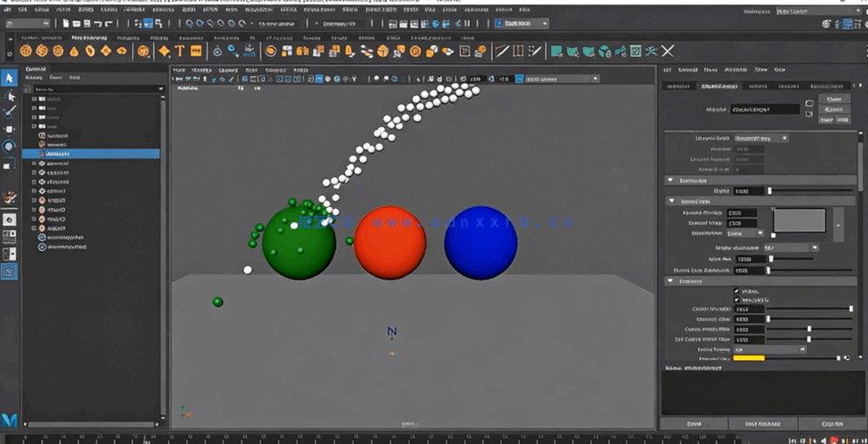
Task: Open the account dropdown with the blue icon
Action: click(x=521, y=24)
